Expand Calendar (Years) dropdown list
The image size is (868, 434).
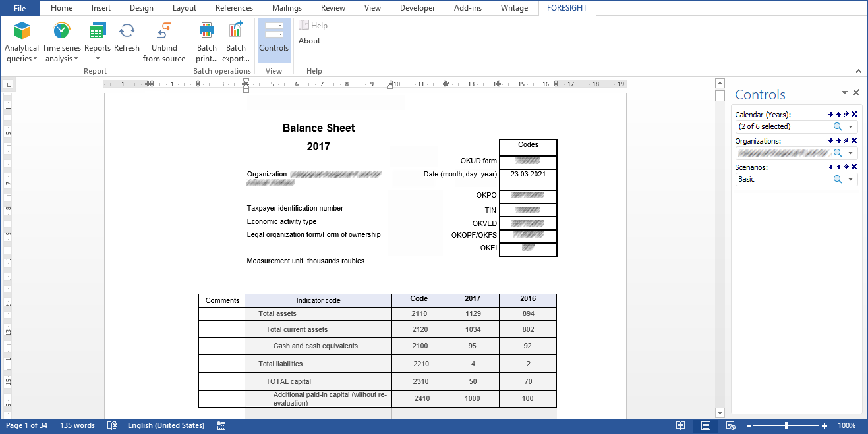[x=850, y=126]
